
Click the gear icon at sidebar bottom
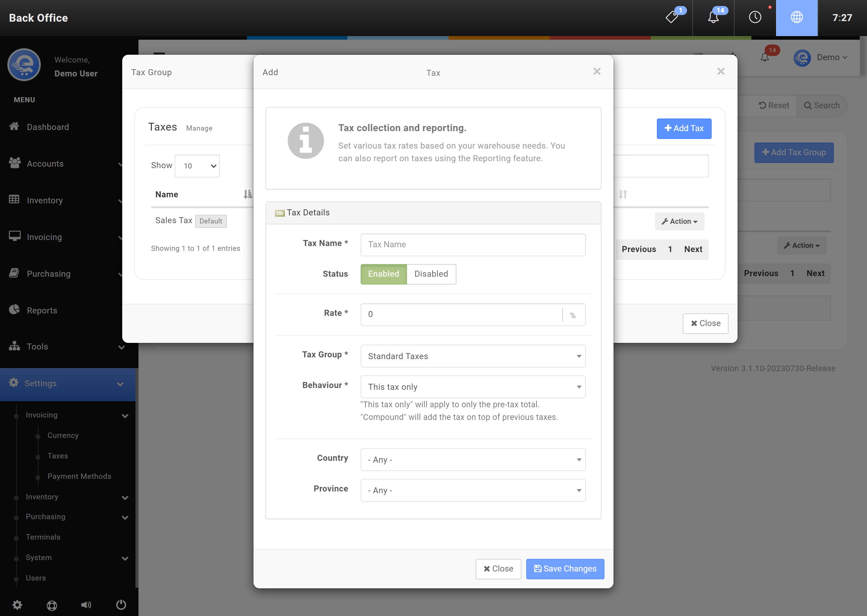pos(17,605)
